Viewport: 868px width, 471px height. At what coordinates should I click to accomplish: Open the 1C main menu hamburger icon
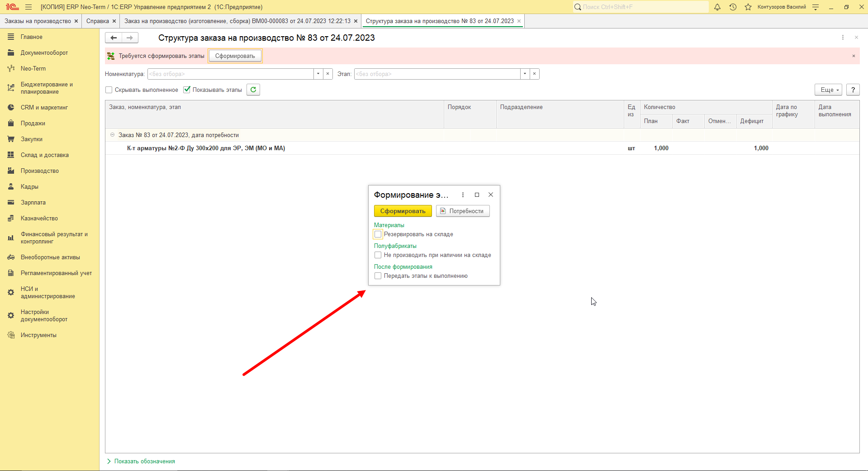(28, 7)
